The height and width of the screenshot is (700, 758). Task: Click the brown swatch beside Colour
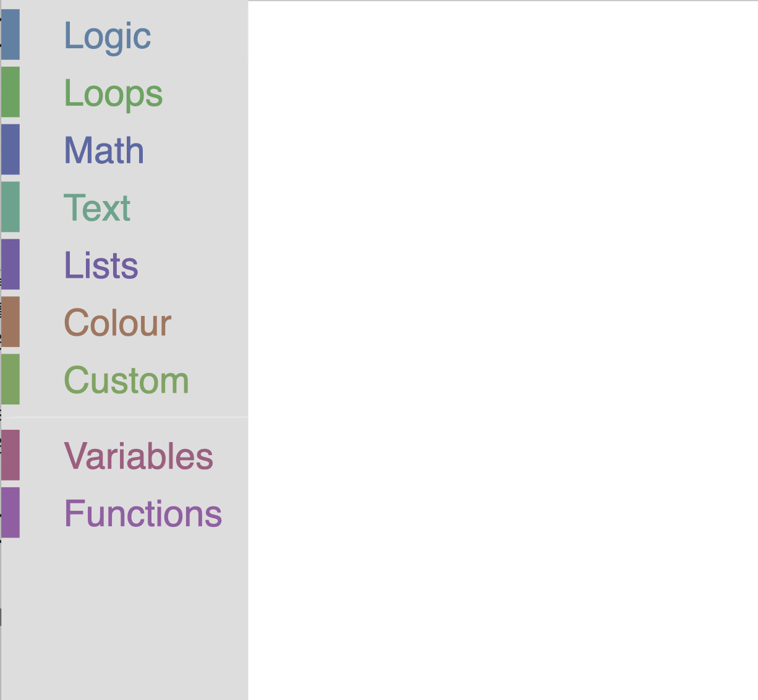11,322
